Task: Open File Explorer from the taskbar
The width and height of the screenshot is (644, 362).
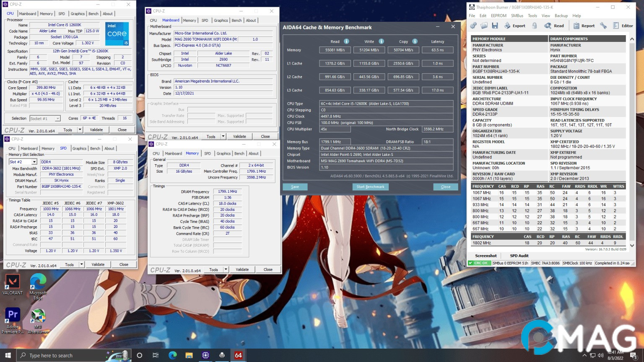Action: click(x=189, y=355)
